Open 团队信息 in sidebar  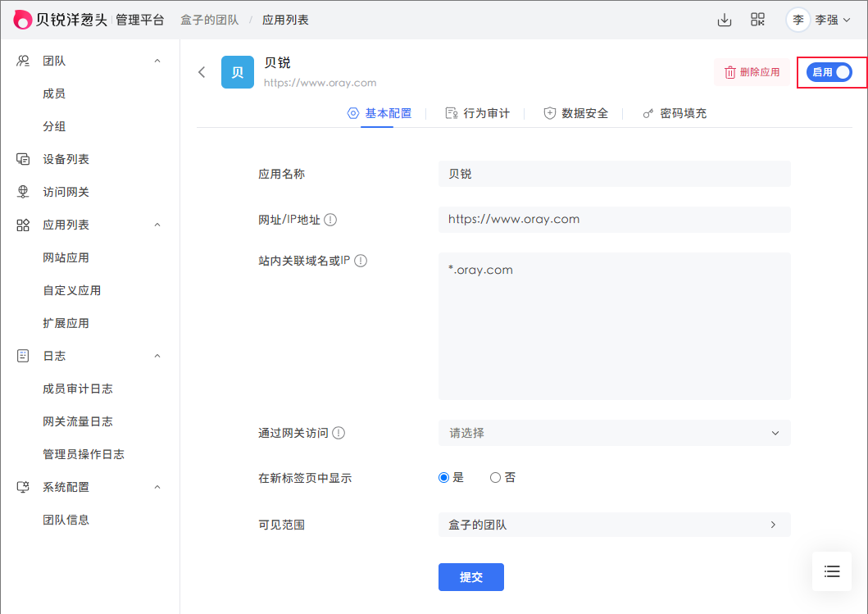66,520
